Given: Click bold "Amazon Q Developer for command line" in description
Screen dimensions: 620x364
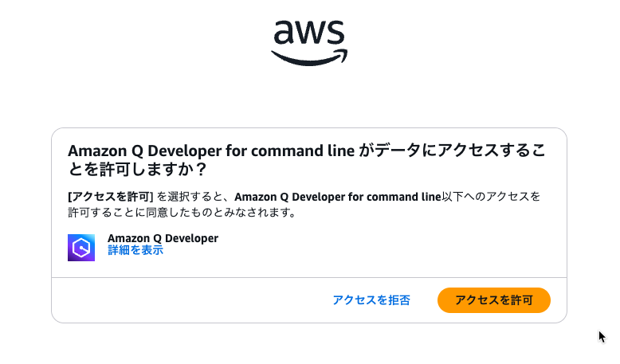Looking at the screenshot, I should tap(338, 197).
